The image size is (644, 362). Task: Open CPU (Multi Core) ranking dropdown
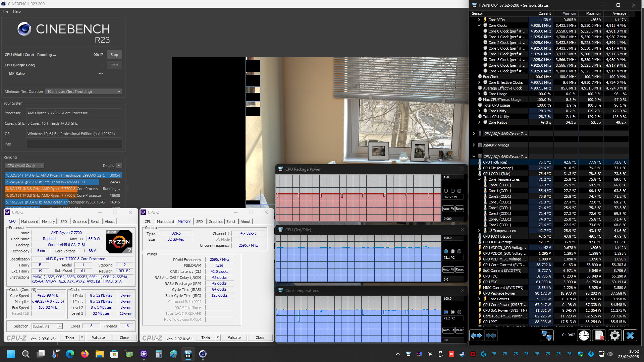24,166
